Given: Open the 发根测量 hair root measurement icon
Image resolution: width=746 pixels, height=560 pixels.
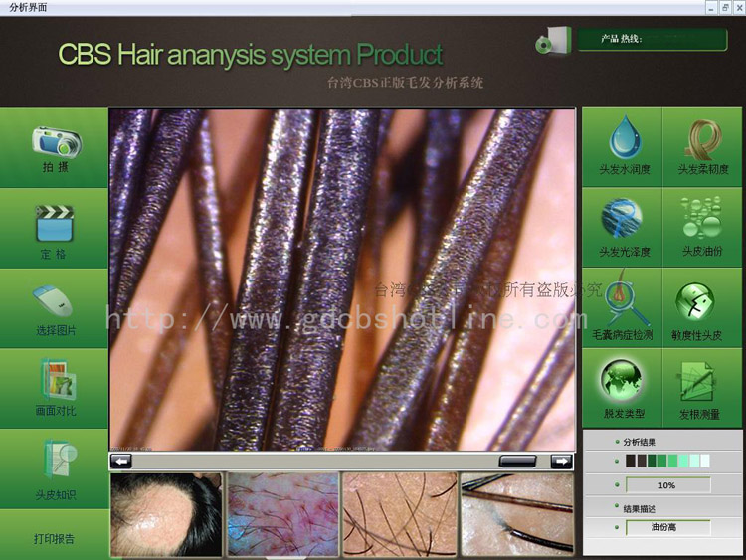Looking at the screenshot, I should 697,382.
